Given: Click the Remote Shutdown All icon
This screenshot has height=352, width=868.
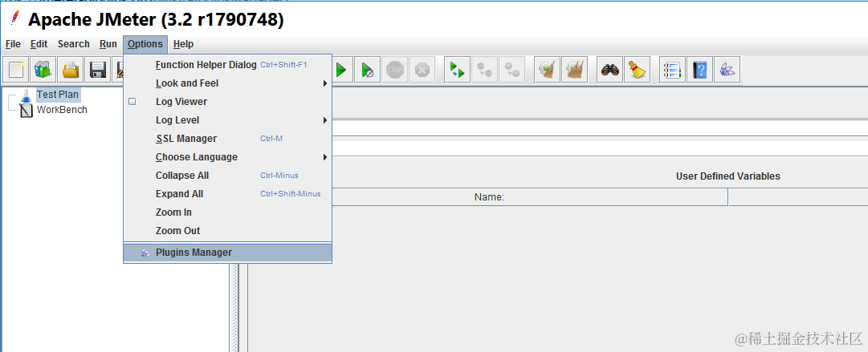Looking at the screenshot, I should coord(512,70).
